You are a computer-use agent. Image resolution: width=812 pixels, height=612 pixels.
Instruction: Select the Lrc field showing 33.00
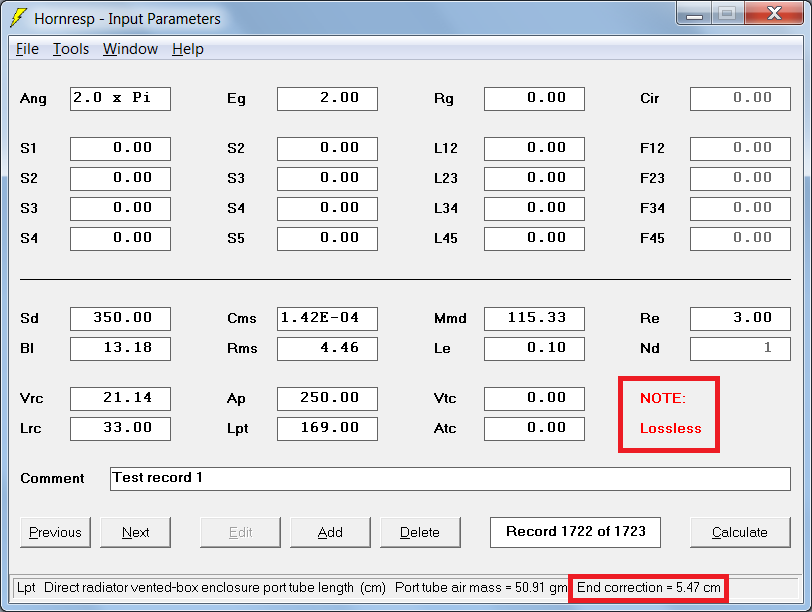[120, 429]
